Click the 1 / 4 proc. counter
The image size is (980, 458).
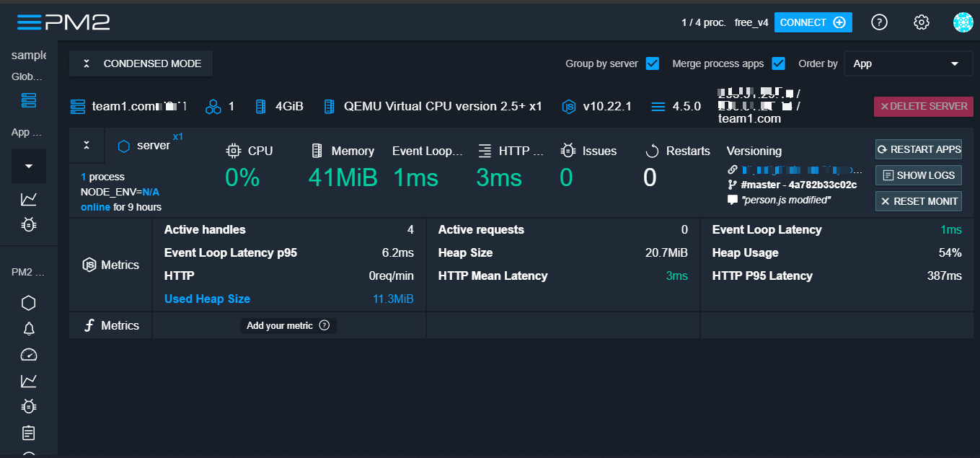(x=703, y=22)
